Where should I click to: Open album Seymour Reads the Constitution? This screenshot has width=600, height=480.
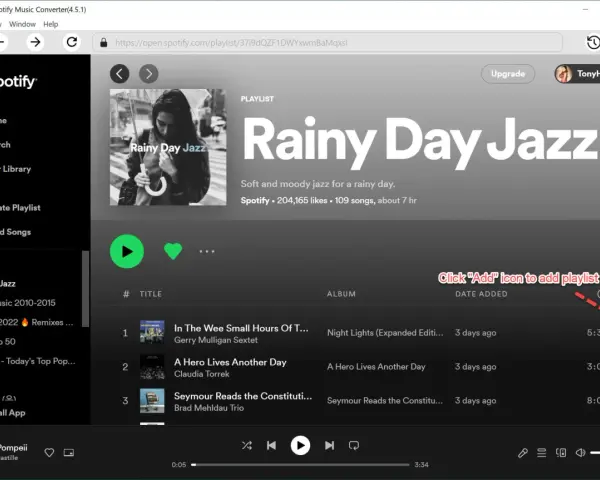click(x=385, y=400)
